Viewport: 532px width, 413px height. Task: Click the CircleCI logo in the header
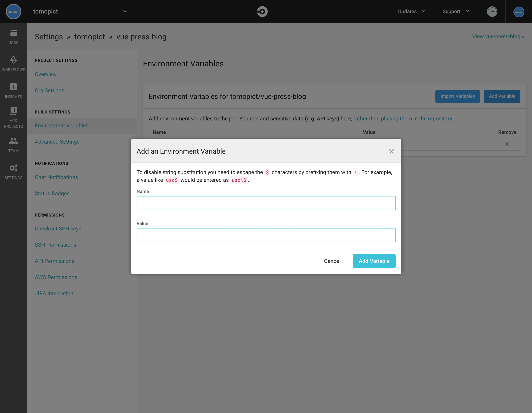(x=262, y=11)
